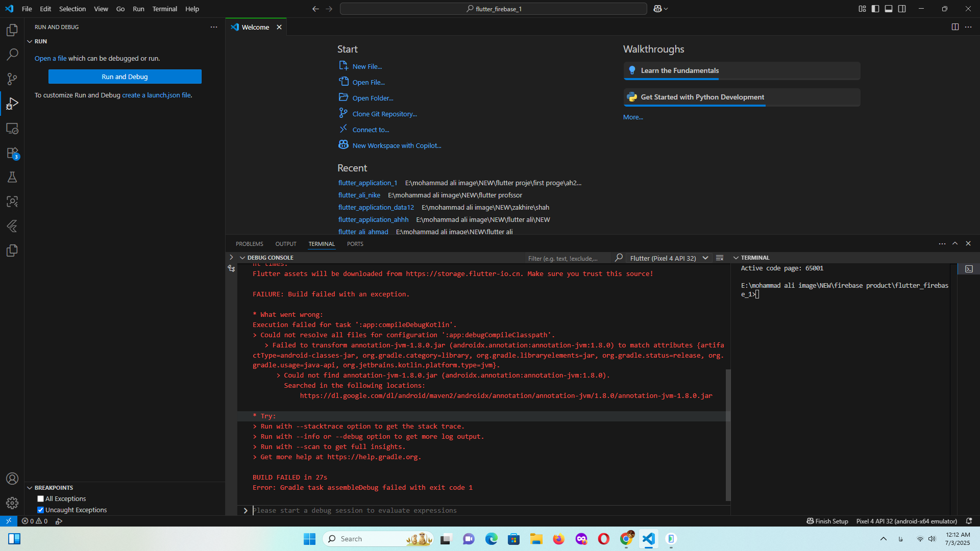Click New File... on Welcome page
The height and width of the screenshot is (551, 980).
click(367, 66)
